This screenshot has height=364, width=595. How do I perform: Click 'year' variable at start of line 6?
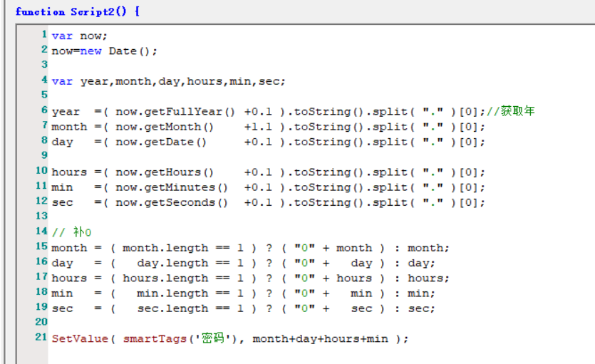click(66, 113)
